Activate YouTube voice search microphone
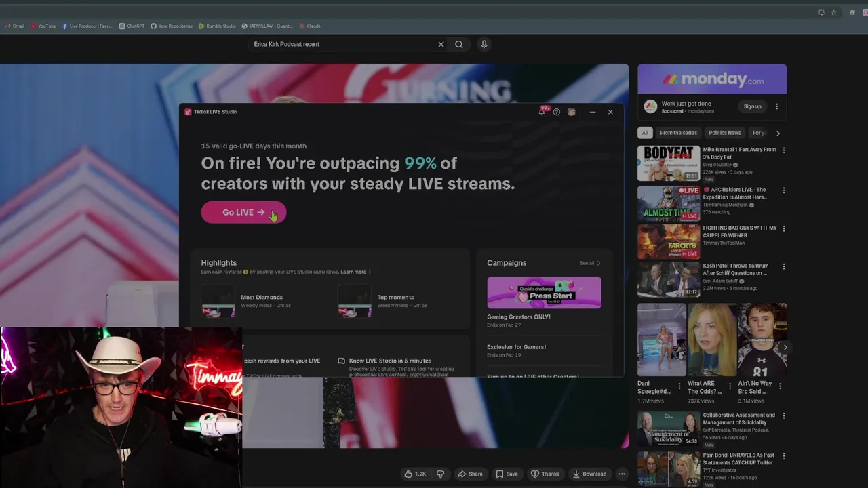 click(x=484, y=44)
